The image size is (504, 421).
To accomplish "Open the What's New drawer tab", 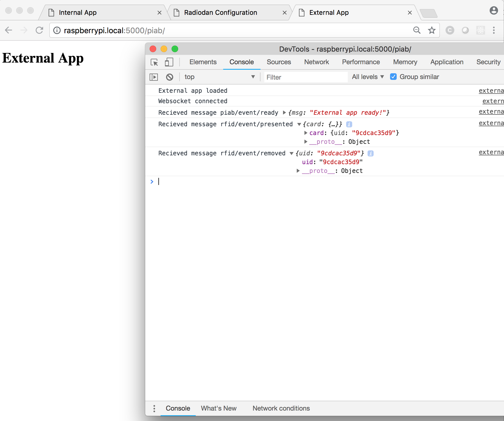I will pos(219,408).
